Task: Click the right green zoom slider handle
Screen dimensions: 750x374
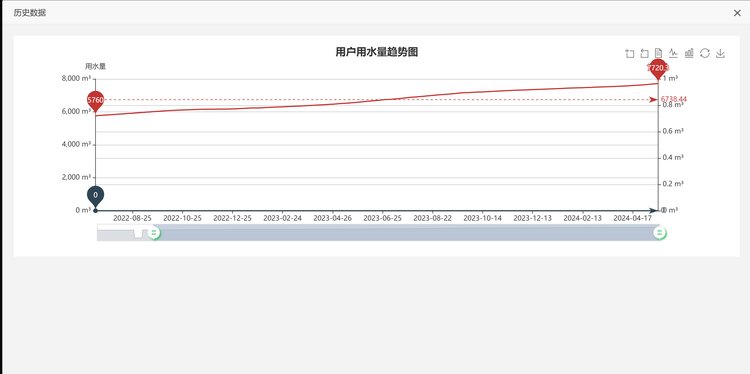Action: 660,233
